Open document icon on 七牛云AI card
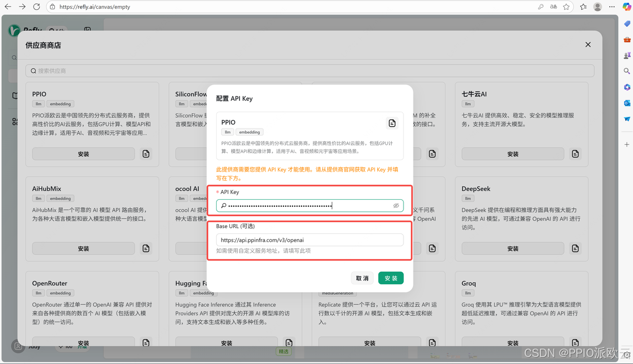Viewport: 633px width, 364px height. [x=575, y=154]
